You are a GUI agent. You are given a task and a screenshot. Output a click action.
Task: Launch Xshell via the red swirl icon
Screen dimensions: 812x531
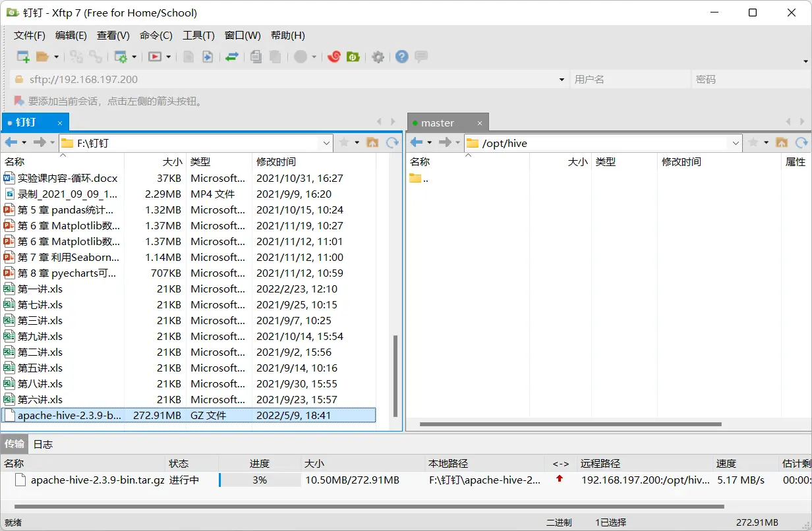pyautogui.click(x=334, y=57)
